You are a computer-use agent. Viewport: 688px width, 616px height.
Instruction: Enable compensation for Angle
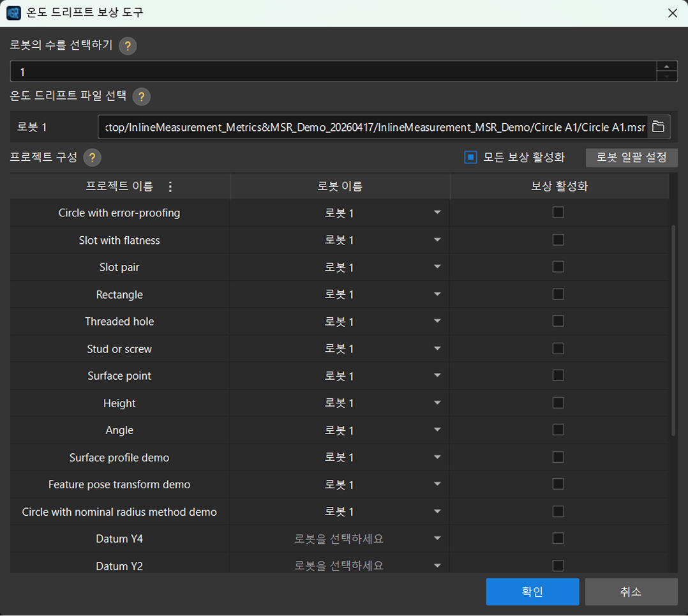coord(558,430)
